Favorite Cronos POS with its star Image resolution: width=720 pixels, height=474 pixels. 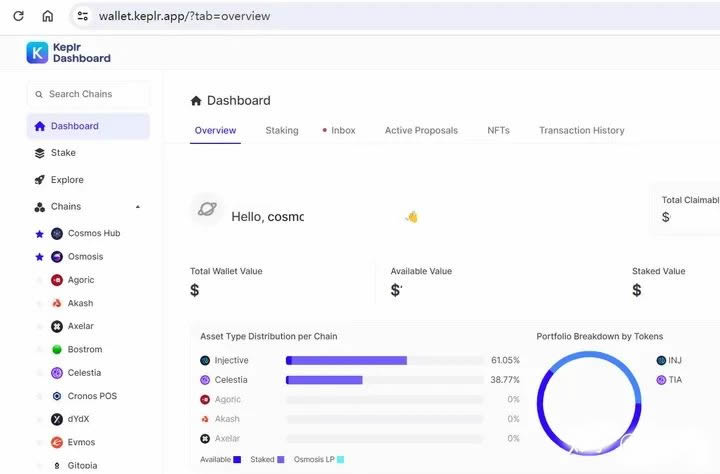click(39, 396)
